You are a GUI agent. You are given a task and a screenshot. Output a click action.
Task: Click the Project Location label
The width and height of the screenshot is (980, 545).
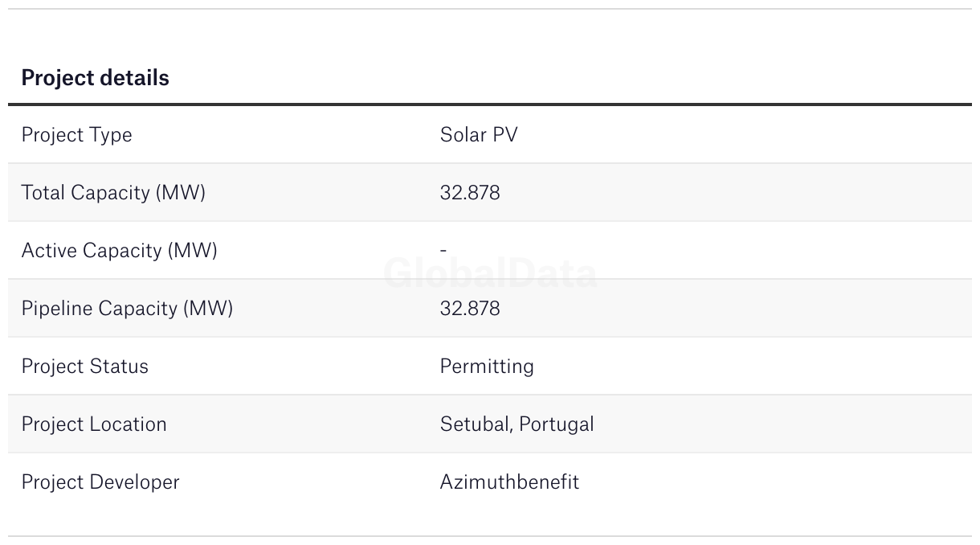[94, 424]
